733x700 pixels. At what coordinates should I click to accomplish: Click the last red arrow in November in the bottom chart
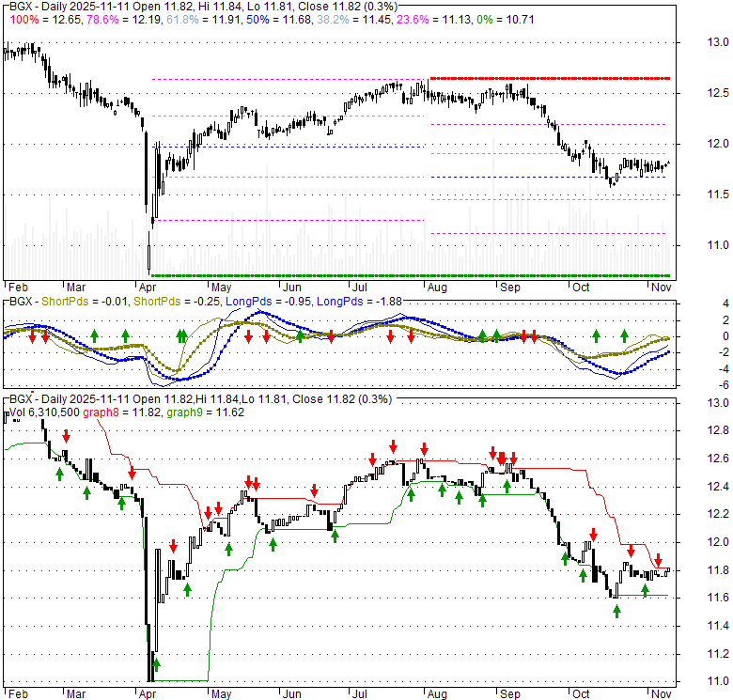point(658,559)
